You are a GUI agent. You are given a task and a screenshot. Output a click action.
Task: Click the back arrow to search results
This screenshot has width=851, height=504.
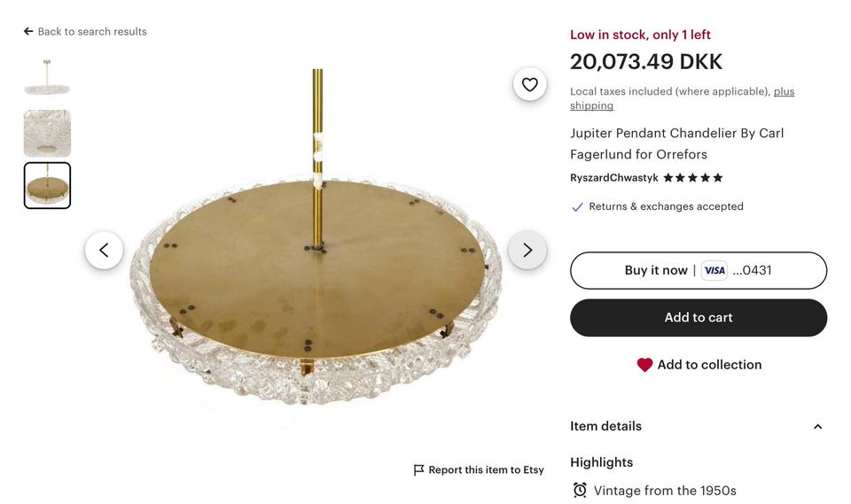click(x=28, y=32)
